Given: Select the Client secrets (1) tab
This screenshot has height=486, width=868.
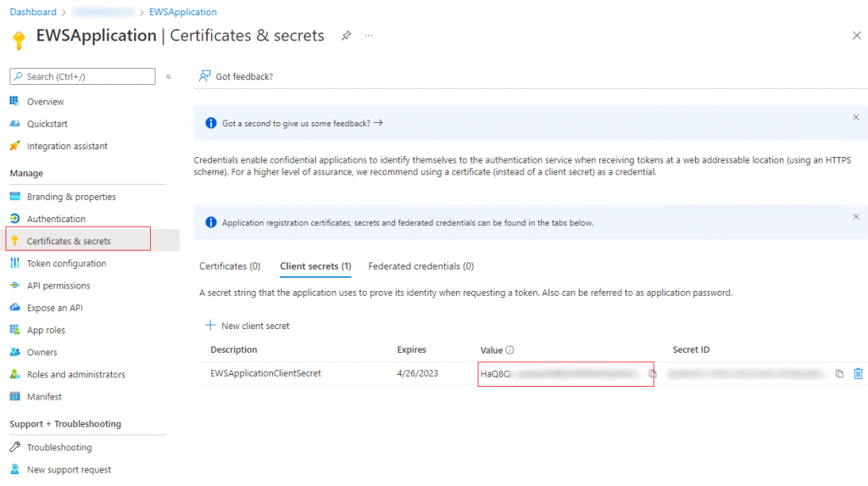Looking at the screenshot, I should click(315, 266).
